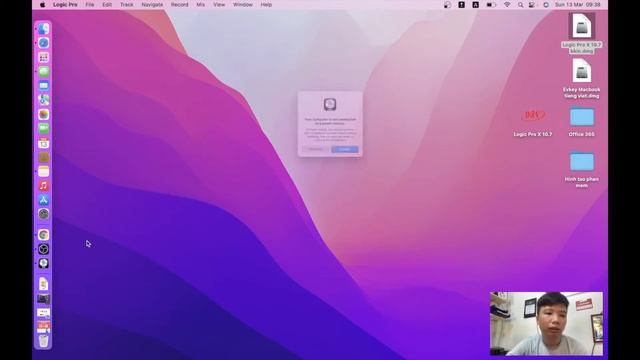This screenshot has width=640, height=360.
Task: Click the presenter webcam thumbnail
Action: click(546, 323)
